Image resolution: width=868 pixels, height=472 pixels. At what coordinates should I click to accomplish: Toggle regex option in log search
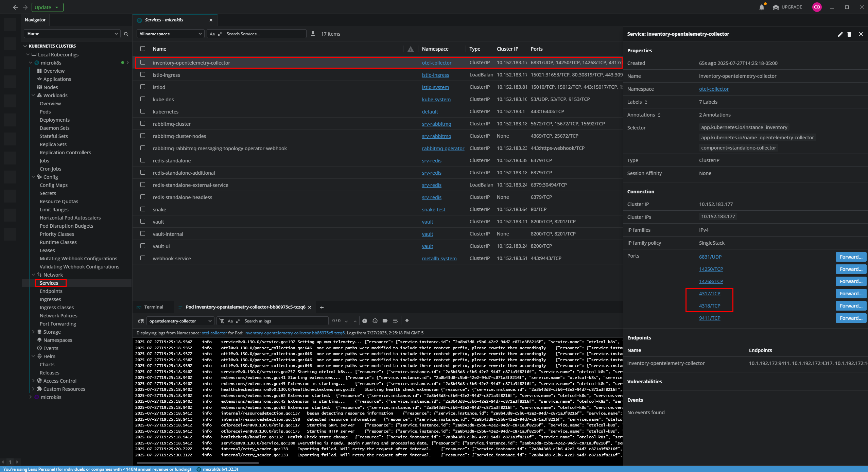[238, 321]
